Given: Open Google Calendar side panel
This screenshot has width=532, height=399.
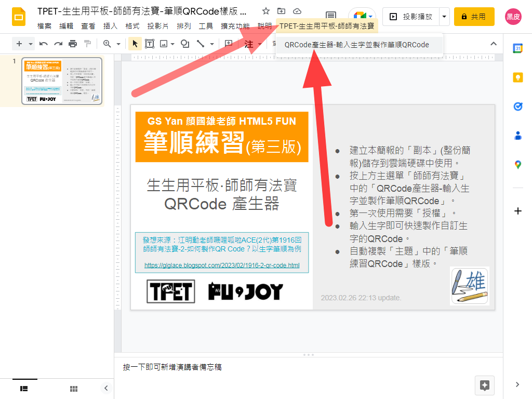Looking at the screenshot, I should tap(518, 48).
